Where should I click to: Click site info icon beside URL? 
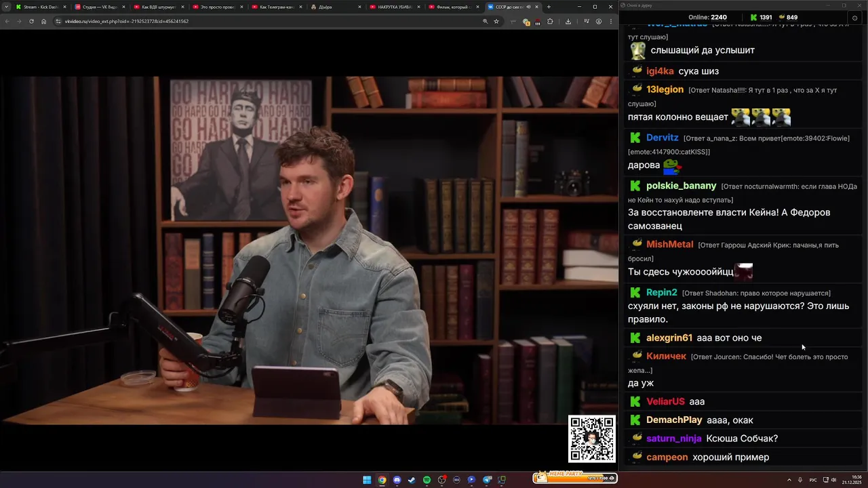[58, 21]
